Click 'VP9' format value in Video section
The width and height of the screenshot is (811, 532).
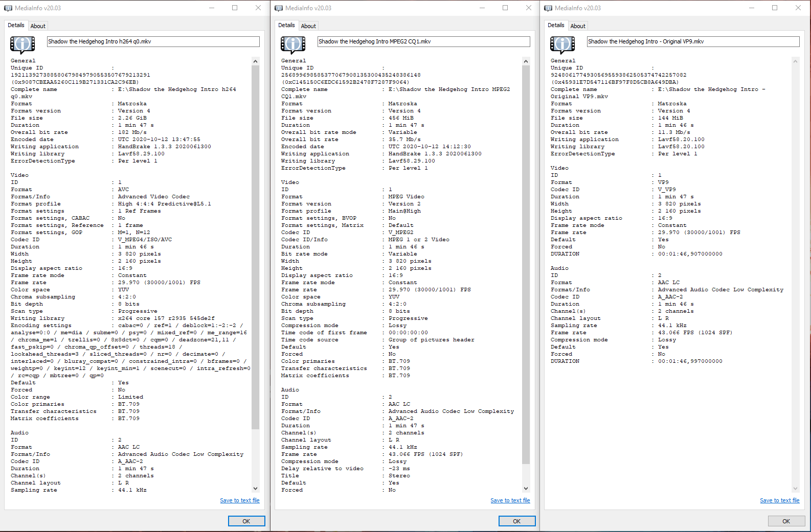[663, 182]
